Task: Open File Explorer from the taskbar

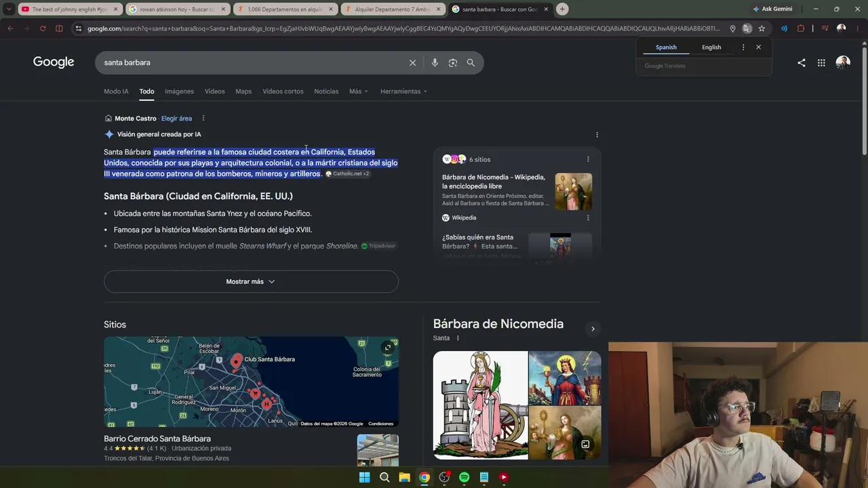Action: pos(404,477)
